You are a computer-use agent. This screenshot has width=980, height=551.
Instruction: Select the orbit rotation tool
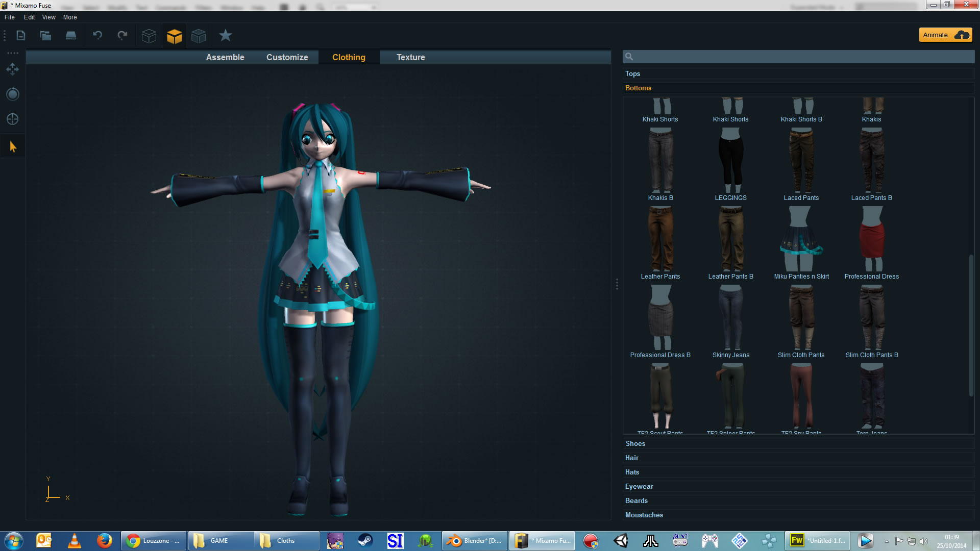click(12, 94)
